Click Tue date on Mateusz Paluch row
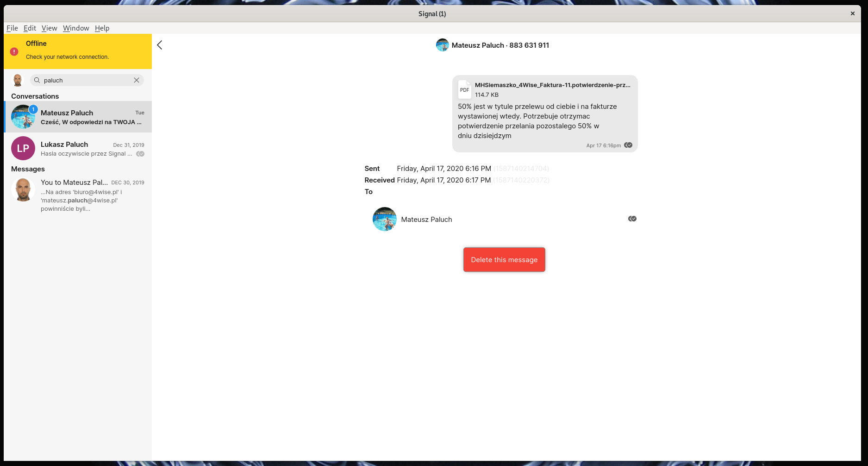Screen dimensions: 868x466 [140, 113]
